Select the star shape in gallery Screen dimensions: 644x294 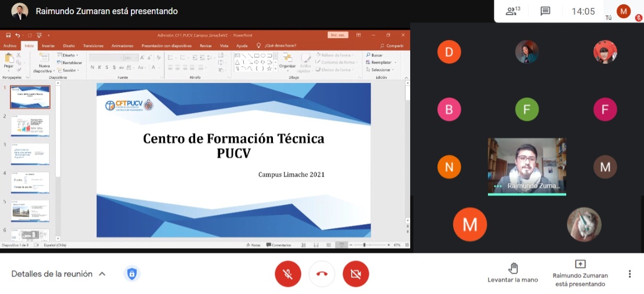[269, 68]
